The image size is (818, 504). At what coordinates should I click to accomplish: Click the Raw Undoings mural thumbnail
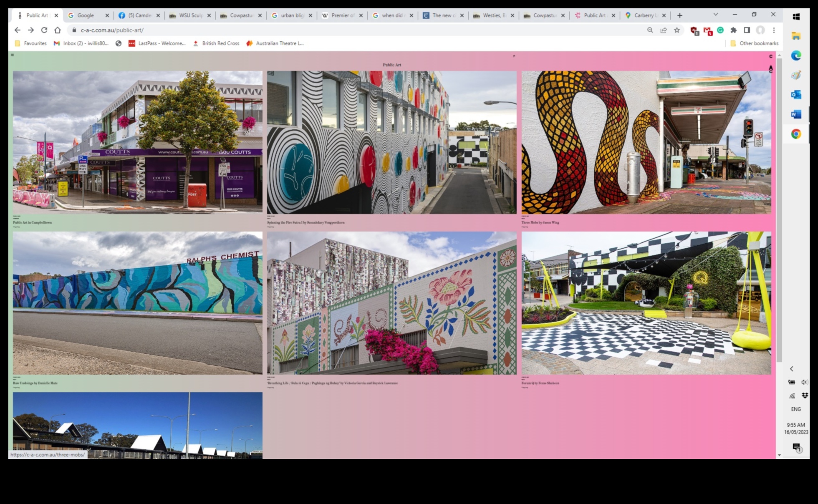pyautogui.click(x=138, y=302)
